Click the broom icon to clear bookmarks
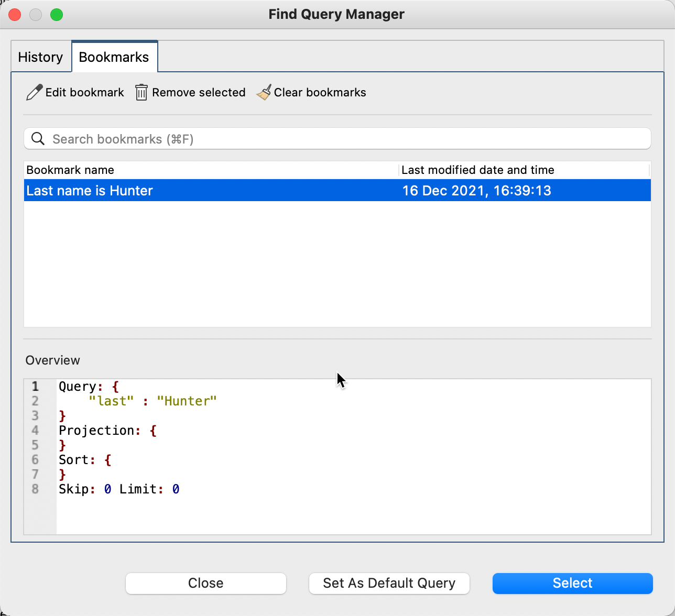The image size is (675, 616). pos(264,93)
